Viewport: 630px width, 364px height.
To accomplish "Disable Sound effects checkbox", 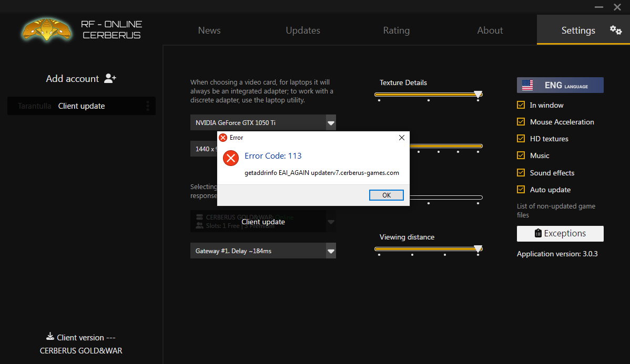I will point(521,173).
